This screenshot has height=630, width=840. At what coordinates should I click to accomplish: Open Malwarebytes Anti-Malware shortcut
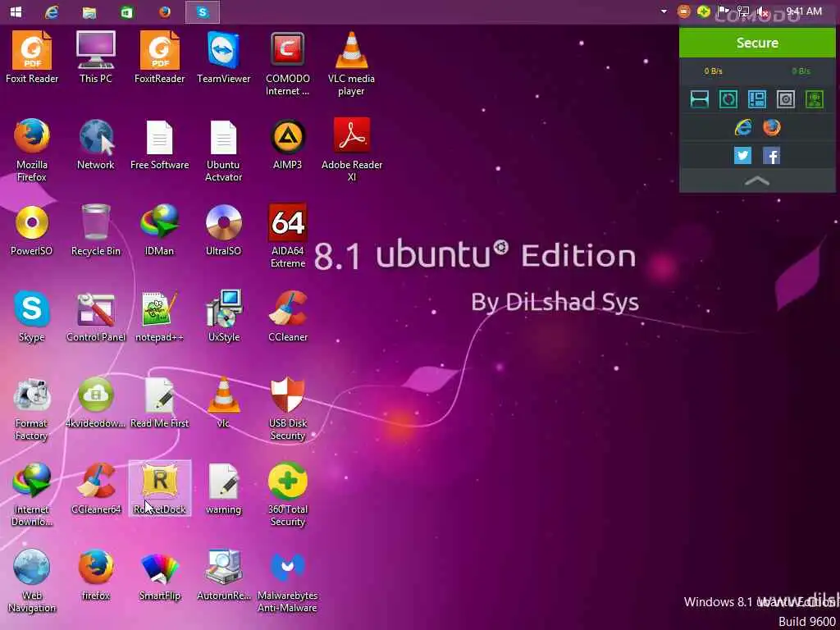288,582
